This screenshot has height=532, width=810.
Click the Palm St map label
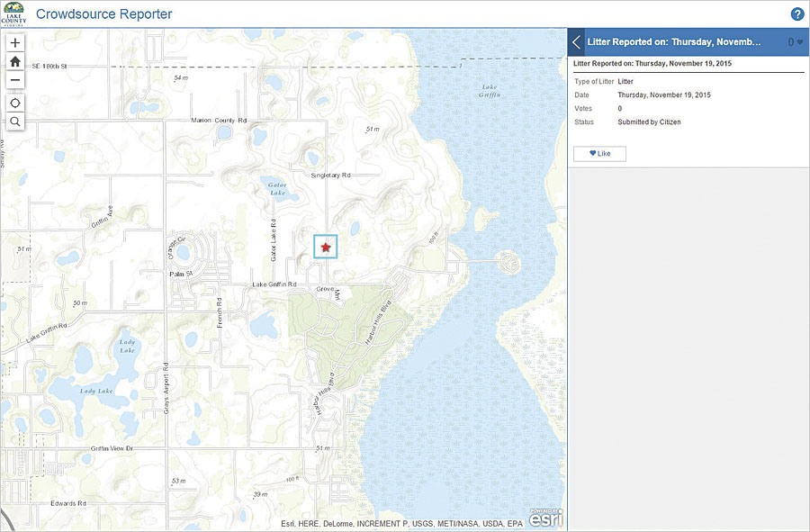pos(181,274)
